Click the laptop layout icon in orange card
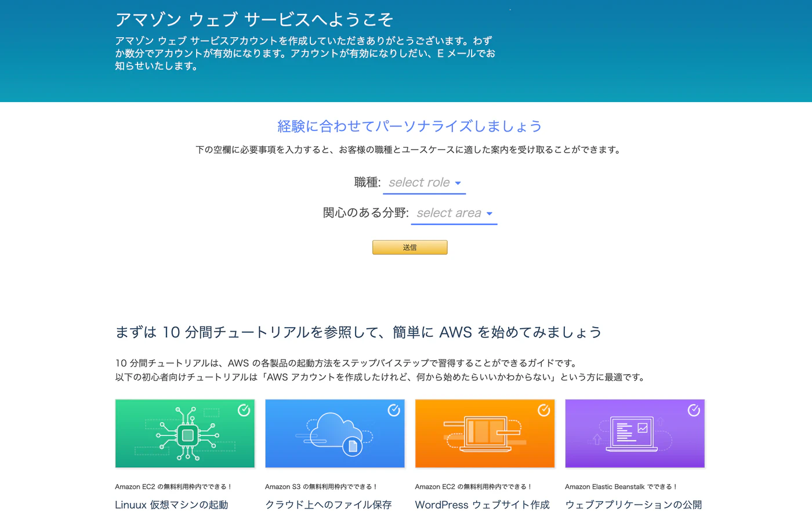 [x=486, y=433]
